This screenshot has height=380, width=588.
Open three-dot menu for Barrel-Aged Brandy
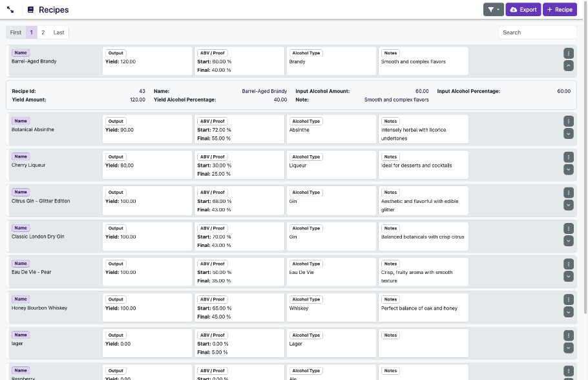(x=569, y=53)
